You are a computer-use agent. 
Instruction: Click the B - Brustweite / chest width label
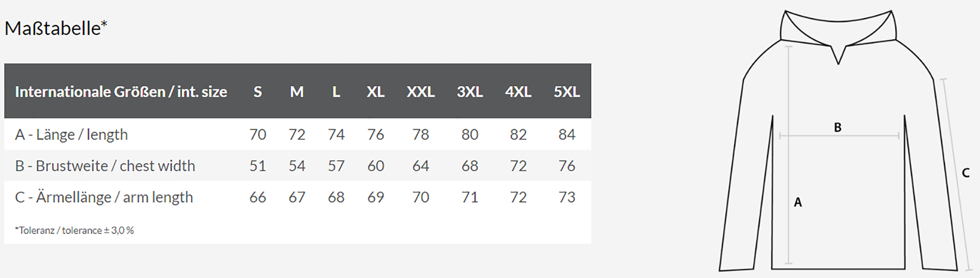point(105,166)
